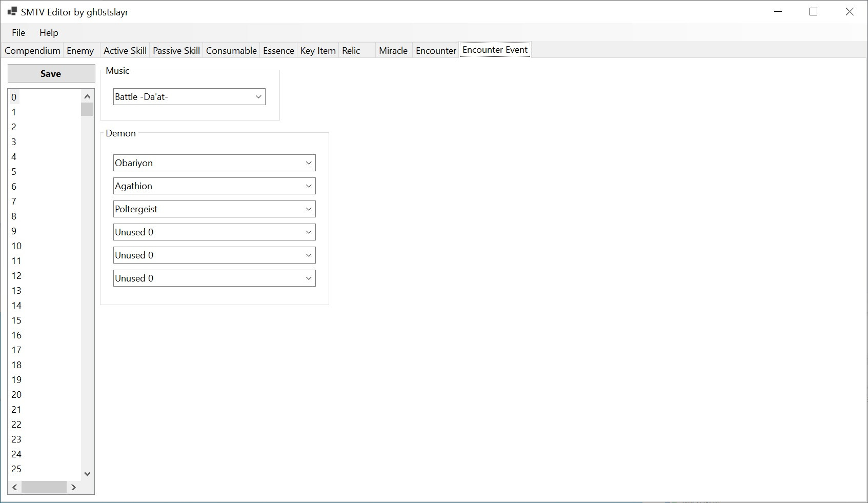Screen dimensions: 868x503
Task: Switch to the Active Skill tab
Action: pos(125,51)
